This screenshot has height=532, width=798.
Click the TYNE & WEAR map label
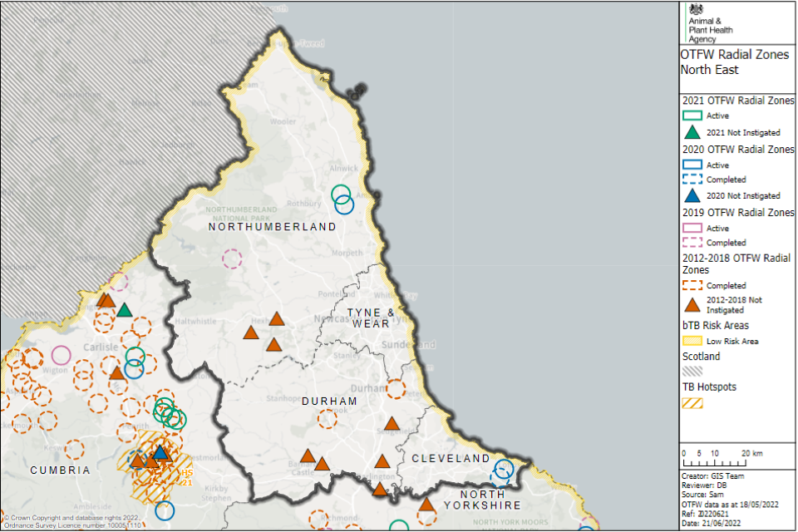click(371, 318)
